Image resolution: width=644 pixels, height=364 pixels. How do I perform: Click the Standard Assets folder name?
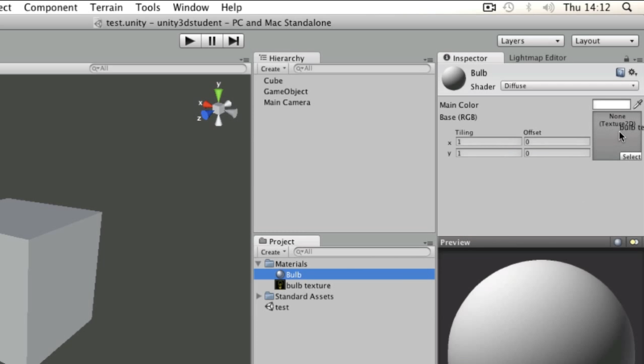(x=304, y=296)
